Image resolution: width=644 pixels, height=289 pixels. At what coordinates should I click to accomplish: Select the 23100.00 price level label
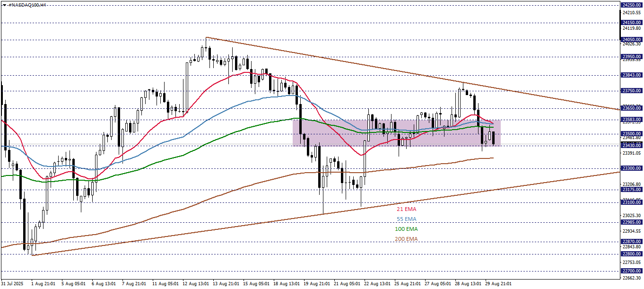[x=632, y=202]
